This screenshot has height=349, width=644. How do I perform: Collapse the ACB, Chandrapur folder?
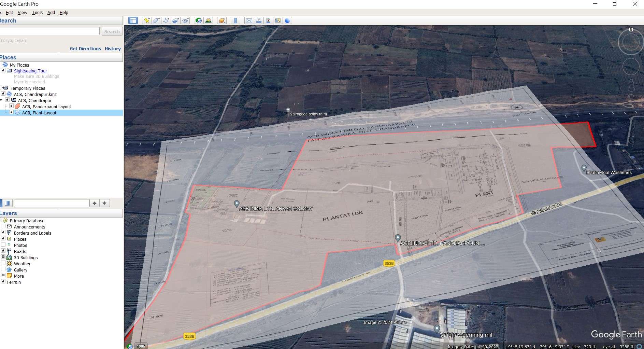2,100
